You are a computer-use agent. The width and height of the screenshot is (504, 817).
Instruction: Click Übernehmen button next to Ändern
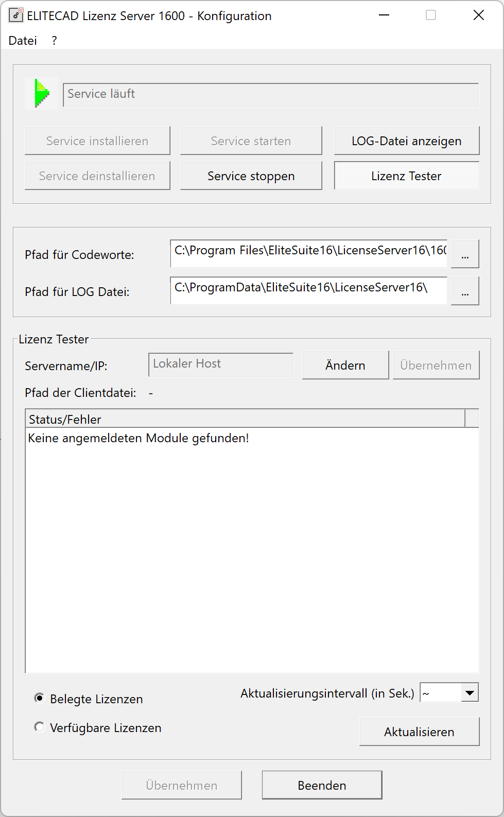click(436, 365)
